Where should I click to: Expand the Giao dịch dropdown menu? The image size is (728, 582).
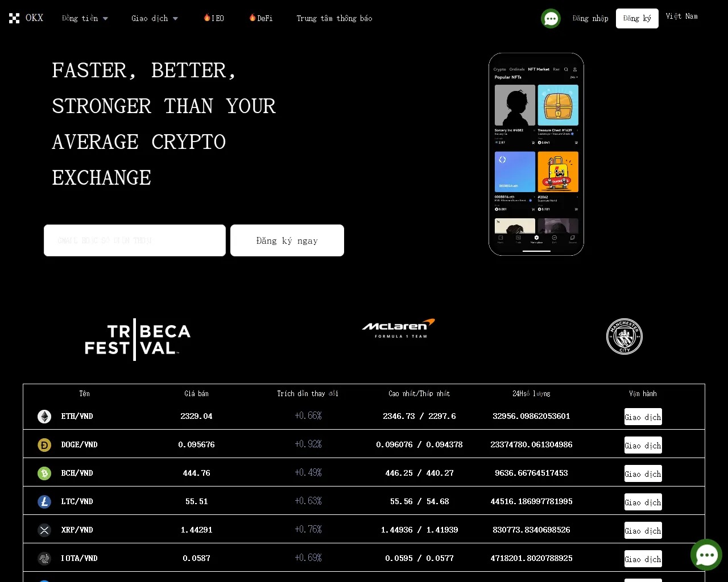(x=155, y=18)
